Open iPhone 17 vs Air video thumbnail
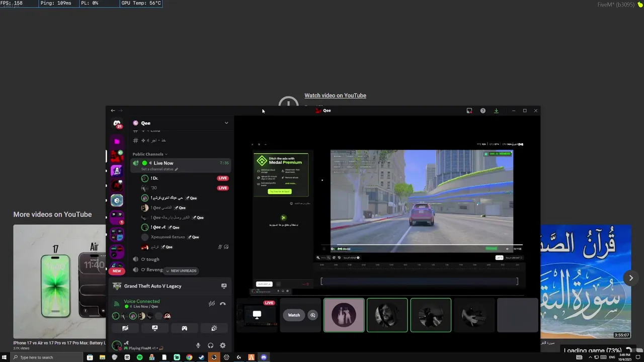The width and height of the screenshot is (644, 362). [x=59, y=281]
